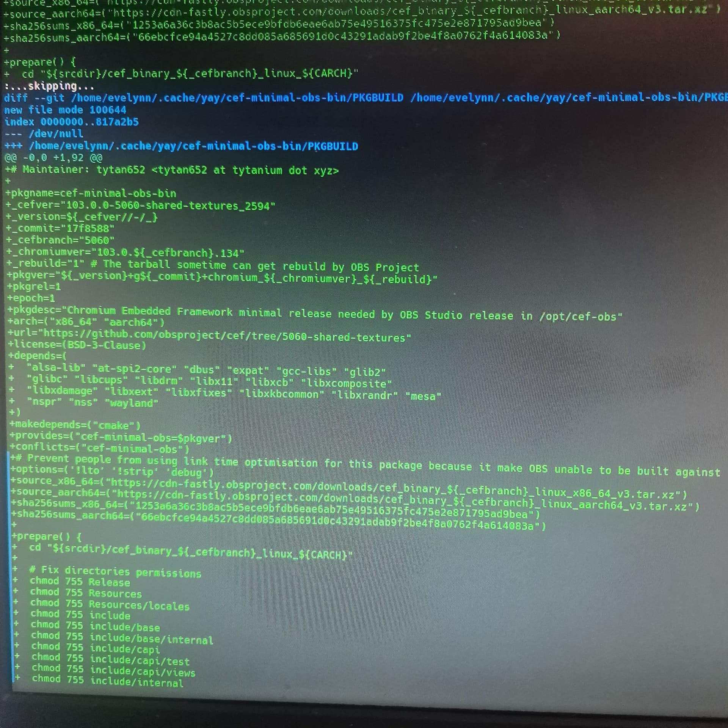The width and height of the screenshot is (728, 728).
Task: Click the Maintainer tytan652 comment line
Action: coord(172,170)
